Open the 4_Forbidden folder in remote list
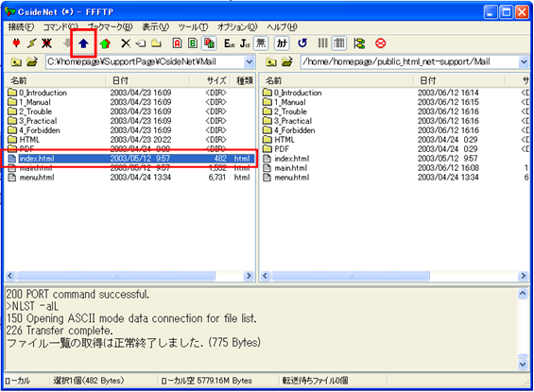This screenshot has height=392, width=534. [295, 130]
